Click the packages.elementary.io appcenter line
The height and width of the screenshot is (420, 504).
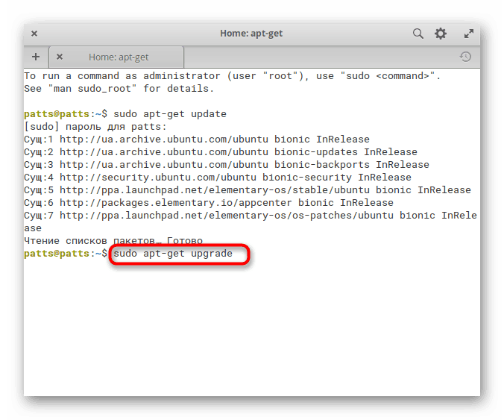(209, 203)
